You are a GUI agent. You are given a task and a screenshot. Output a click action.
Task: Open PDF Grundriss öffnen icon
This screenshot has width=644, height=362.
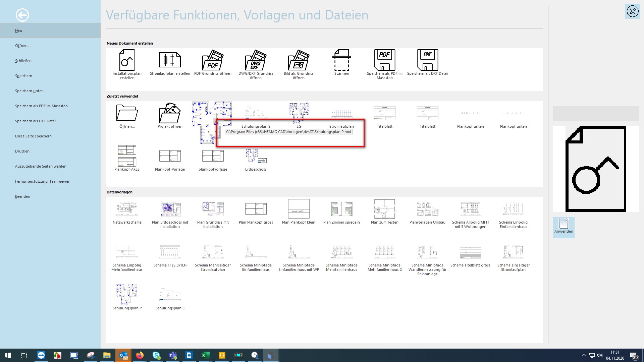pyautogui.click(x=213, y=60)
